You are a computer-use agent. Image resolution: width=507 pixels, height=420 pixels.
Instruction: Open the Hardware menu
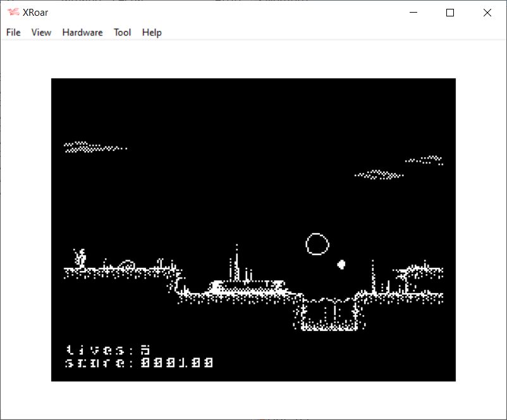click(82, 32)
